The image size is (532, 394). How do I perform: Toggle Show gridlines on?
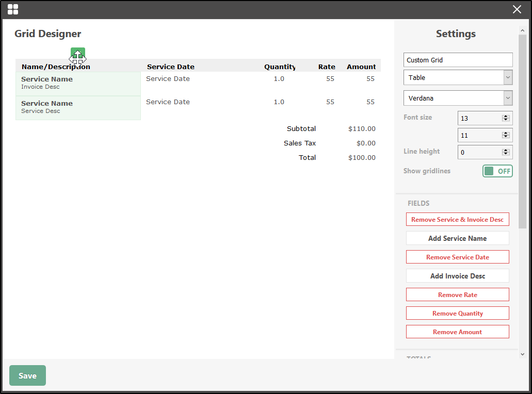(x=497, y=171)
